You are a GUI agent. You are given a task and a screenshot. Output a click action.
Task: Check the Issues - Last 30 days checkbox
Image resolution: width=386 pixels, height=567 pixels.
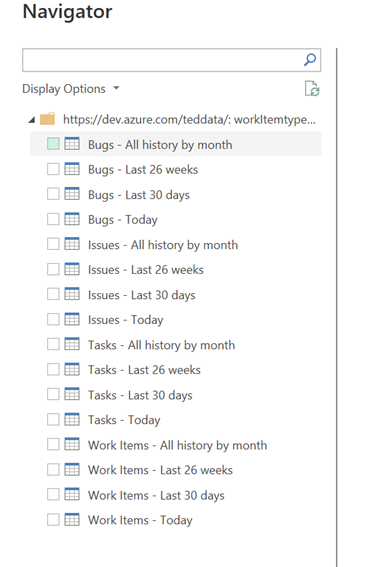point(53,294)
